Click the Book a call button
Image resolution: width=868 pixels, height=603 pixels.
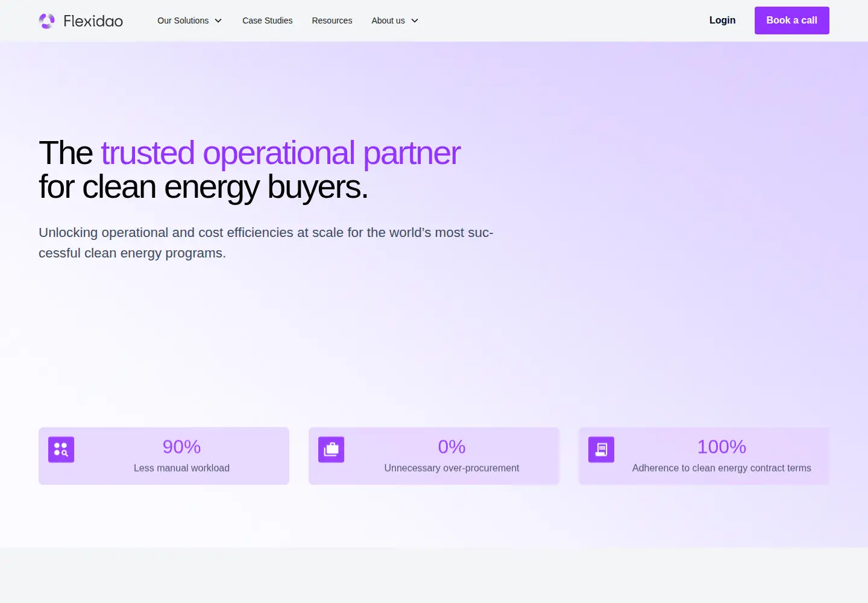tap(792, 21)
